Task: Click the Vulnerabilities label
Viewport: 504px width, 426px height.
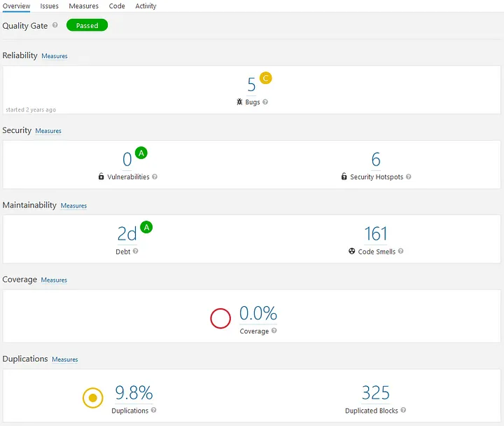Action: (128, 177)
